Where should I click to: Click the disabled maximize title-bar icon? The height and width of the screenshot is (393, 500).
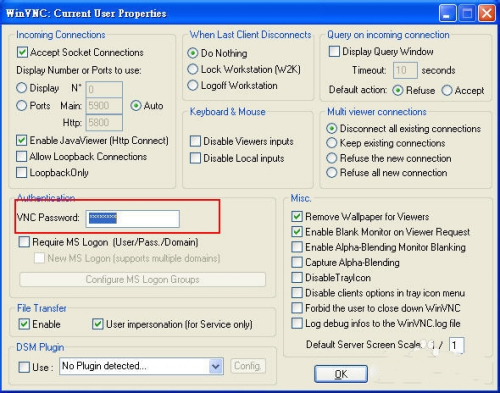pos(467,14)
